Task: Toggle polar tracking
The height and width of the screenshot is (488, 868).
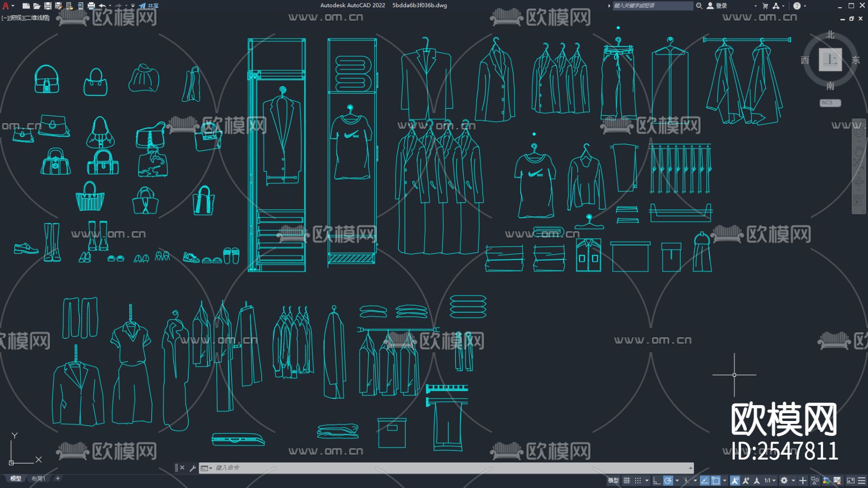Action: (x=668, y=480)
